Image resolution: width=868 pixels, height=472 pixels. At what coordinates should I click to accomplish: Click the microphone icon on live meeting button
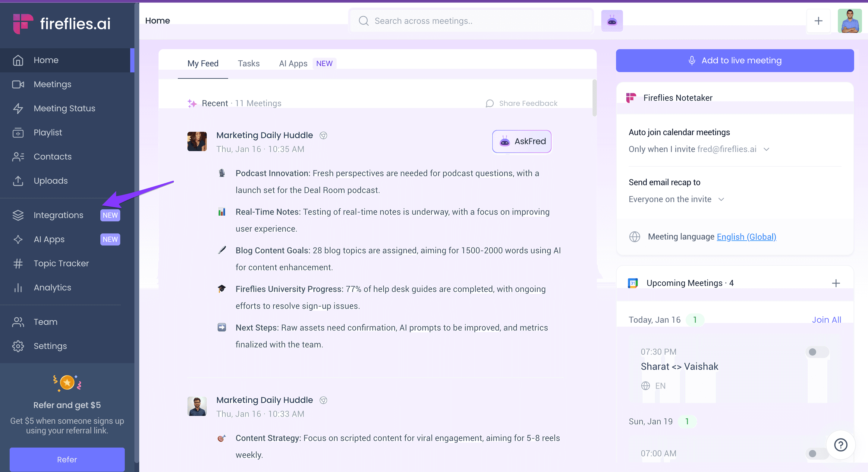[692, 60]
